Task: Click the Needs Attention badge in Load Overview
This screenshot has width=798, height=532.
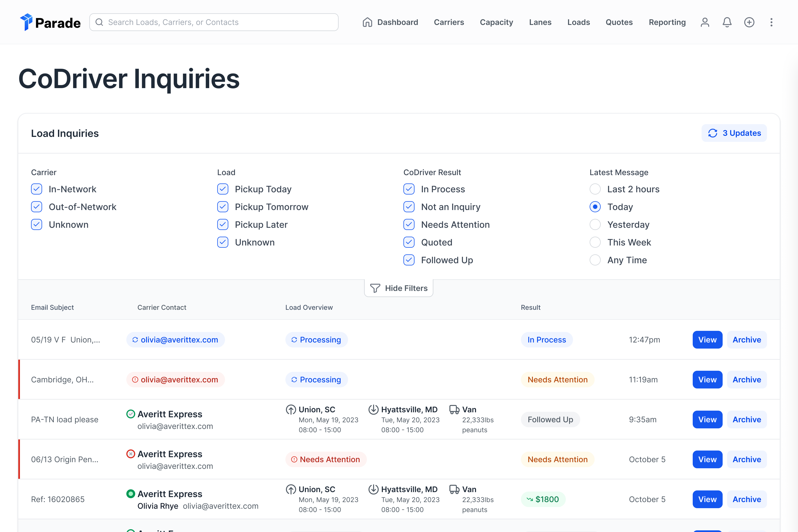Action: pos(326,459)
